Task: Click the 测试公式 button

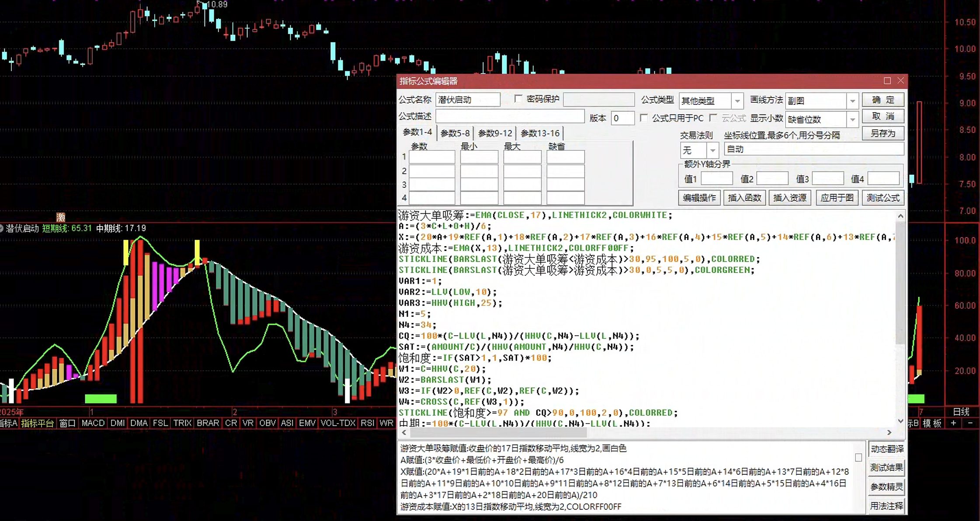Action: [883, 198]
